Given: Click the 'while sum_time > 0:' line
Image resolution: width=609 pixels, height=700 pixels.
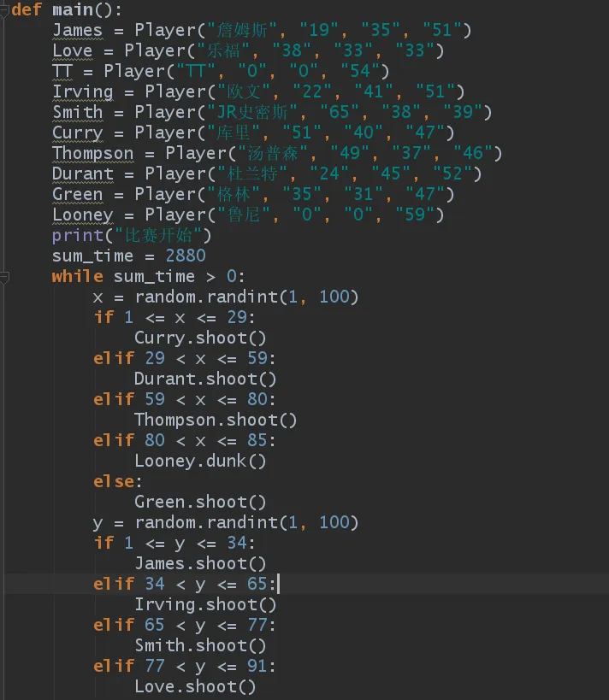Looking at the screenshot, I should pos(148,277).
